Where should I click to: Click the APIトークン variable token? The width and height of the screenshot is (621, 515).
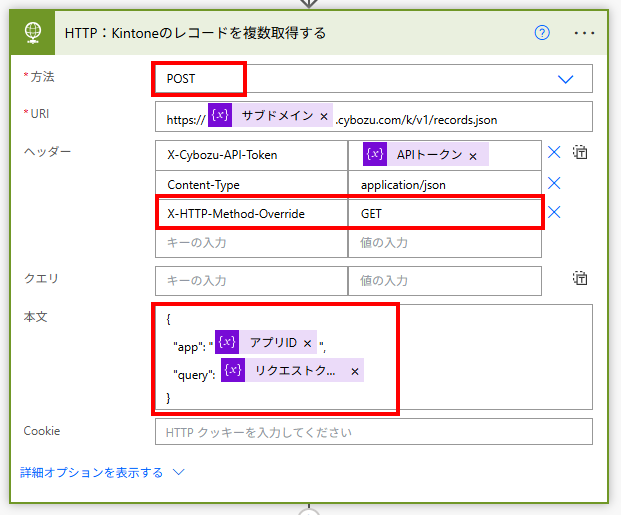[x=426, y=154]
